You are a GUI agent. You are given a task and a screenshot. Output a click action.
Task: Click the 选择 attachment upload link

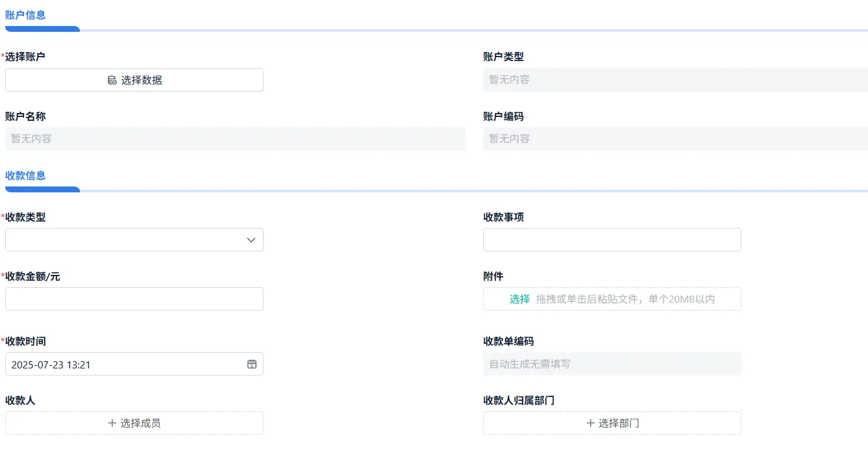[519, 299]
